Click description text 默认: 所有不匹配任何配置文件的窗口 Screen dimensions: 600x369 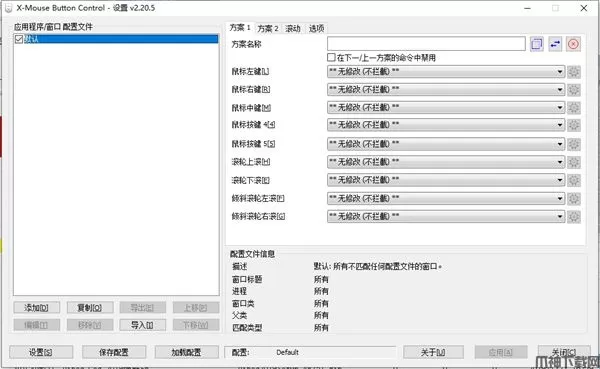(378, 266)
